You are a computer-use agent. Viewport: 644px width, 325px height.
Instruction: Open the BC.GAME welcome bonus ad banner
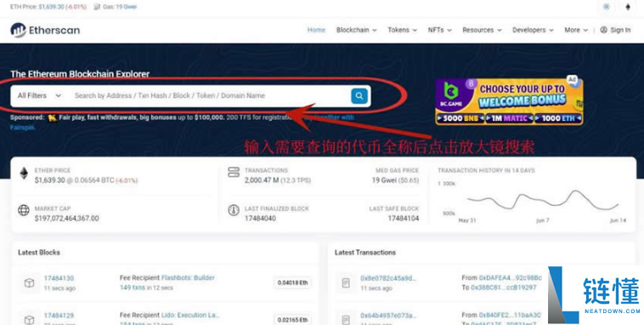[509, 101]
